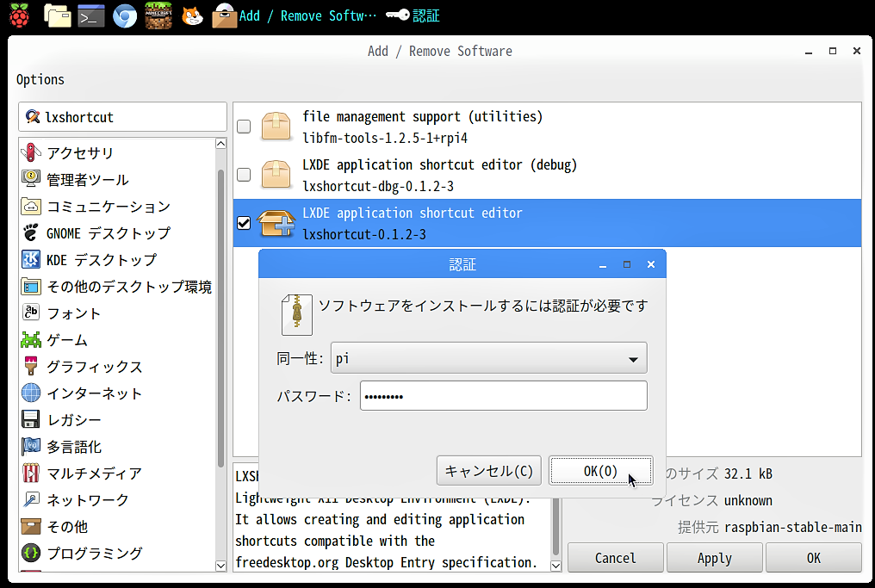
Task: Click Cancel in Add / Remove Software window
Action: pos(616,558)
